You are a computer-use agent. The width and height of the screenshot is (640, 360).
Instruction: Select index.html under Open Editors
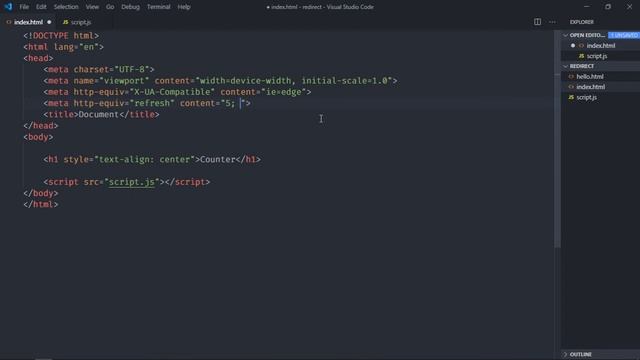point(600,46)
